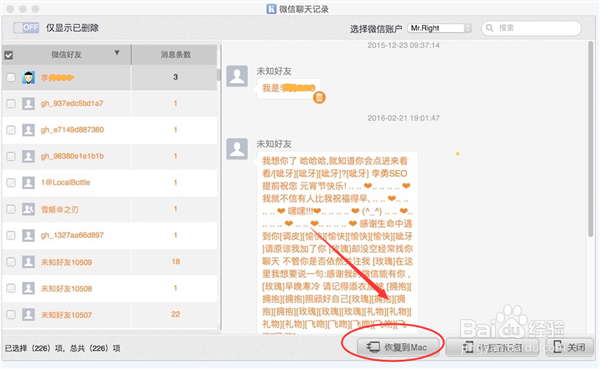Toggle the select-all checkbox in the table header

9,55
